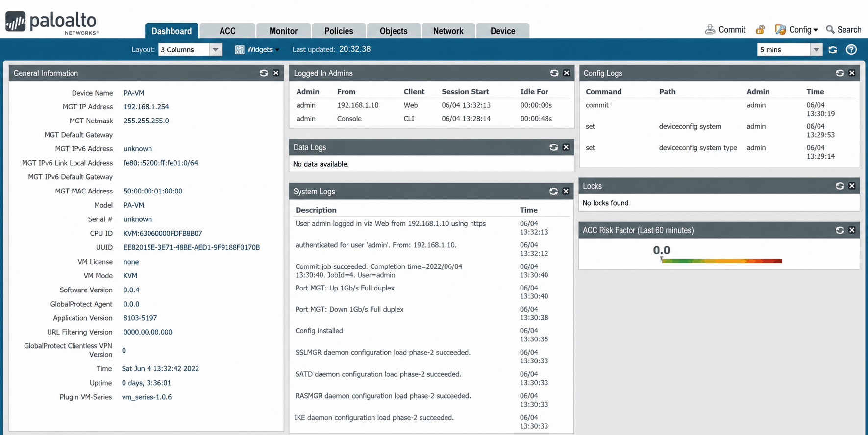
Task: Open the 5 mins refresh interval dropdown
Action: click(789, 50)
